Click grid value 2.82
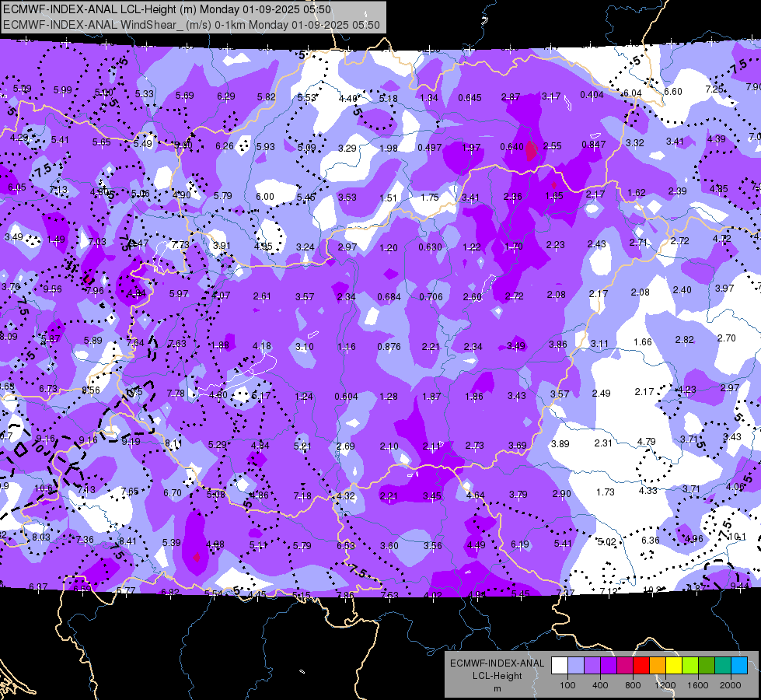The image size is (761, 700). click(x=684, y=340)
